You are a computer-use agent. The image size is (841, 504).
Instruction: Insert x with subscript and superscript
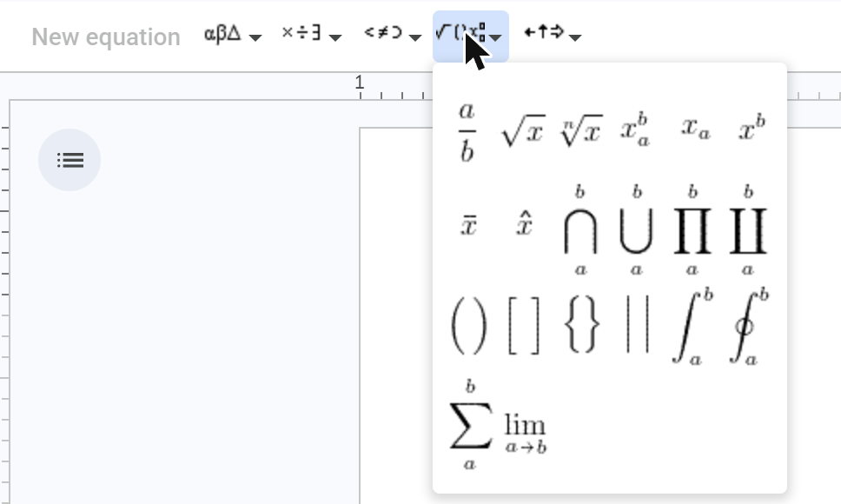[636, 129]
